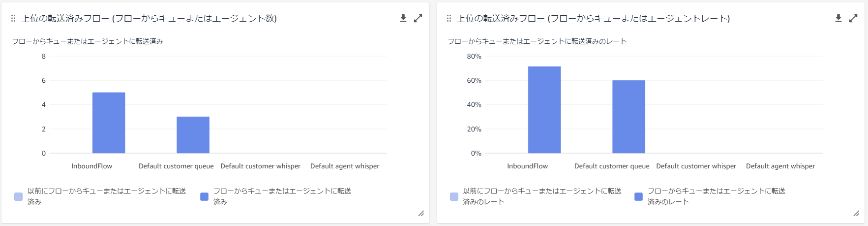Toggle dark-blue transferred legend in left chart
Screen dimensions: 868x226
[x=205, y=196]
